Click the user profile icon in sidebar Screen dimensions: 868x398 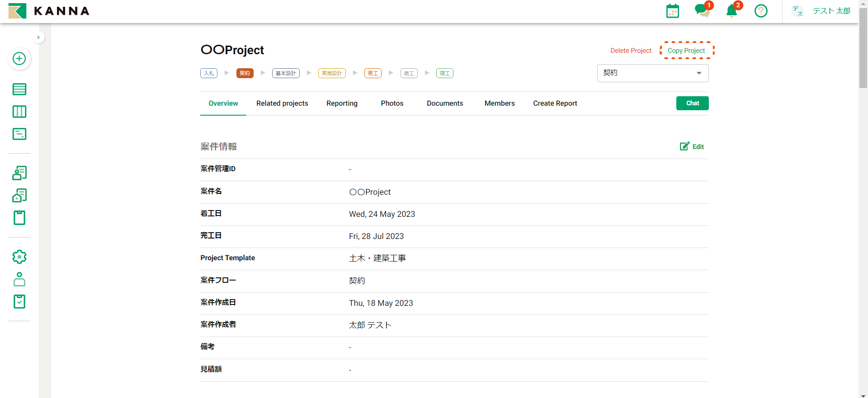(x=19, y=279)
